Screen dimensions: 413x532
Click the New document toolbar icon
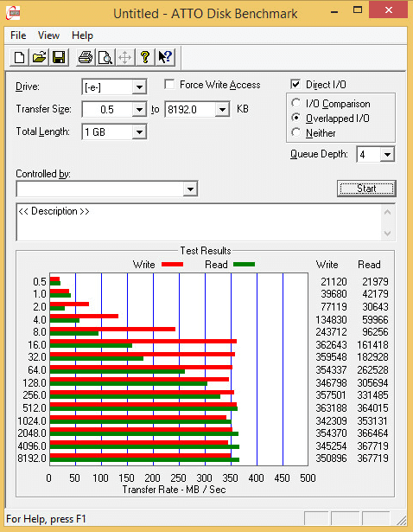19,57
